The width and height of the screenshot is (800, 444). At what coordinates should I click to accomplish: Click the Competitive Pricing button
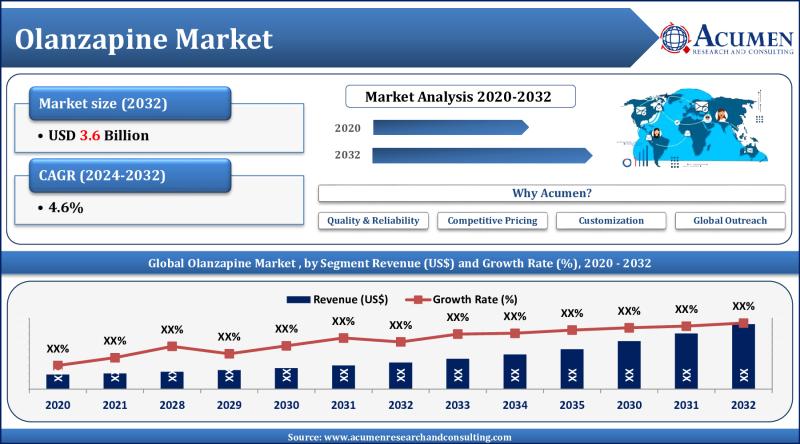pos(492,220)
